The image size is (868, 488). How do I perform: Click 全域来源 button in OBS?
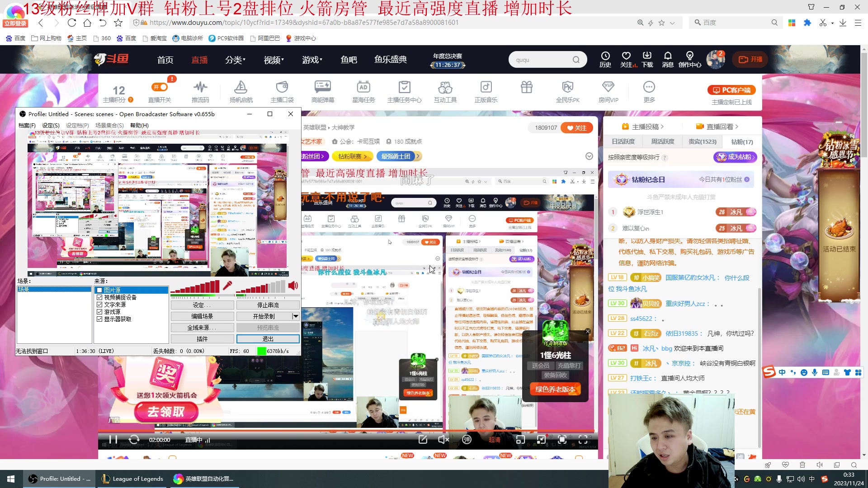point(202,328)
